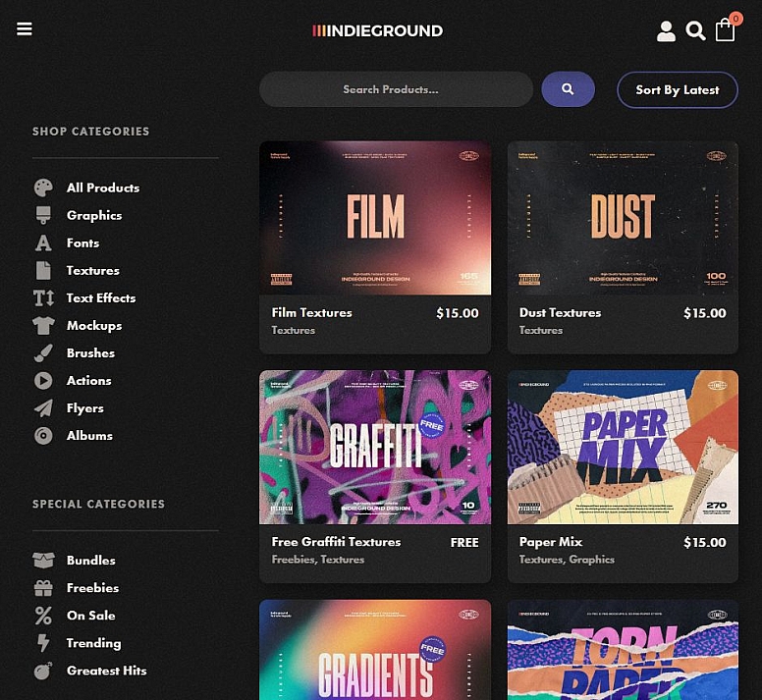Open the Graffiti textures thumbnail image
Screen dimensions: 762x700
375,448
